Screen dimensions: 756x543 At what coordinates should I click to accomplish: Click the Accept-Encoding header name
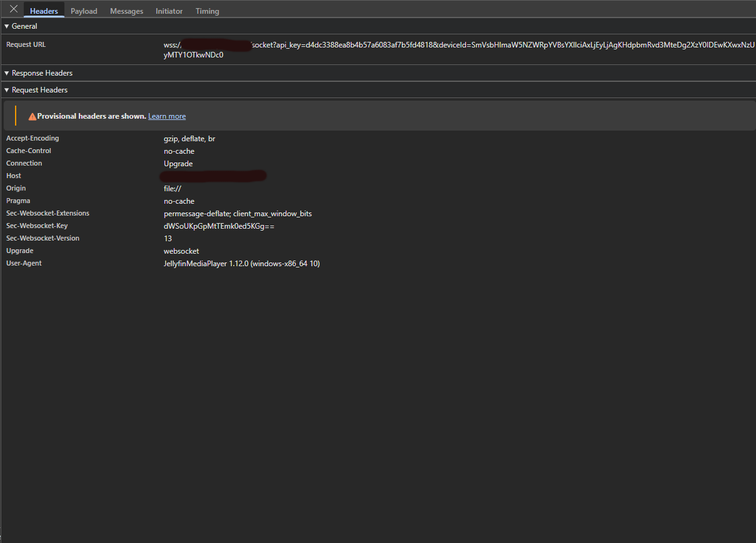[x=33, y=139]
